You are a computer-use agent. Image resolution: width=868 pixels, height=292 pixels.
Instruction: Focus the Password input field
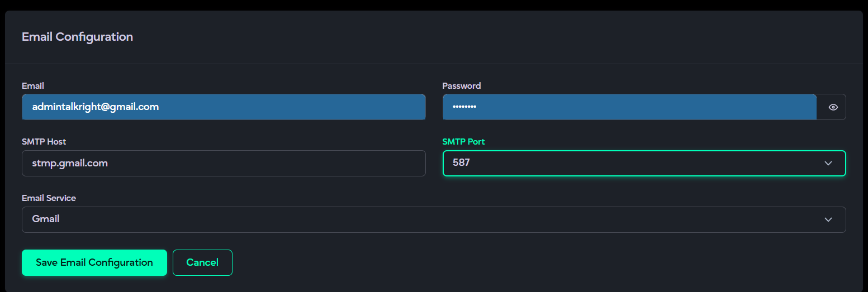click(x=629, y=107)
